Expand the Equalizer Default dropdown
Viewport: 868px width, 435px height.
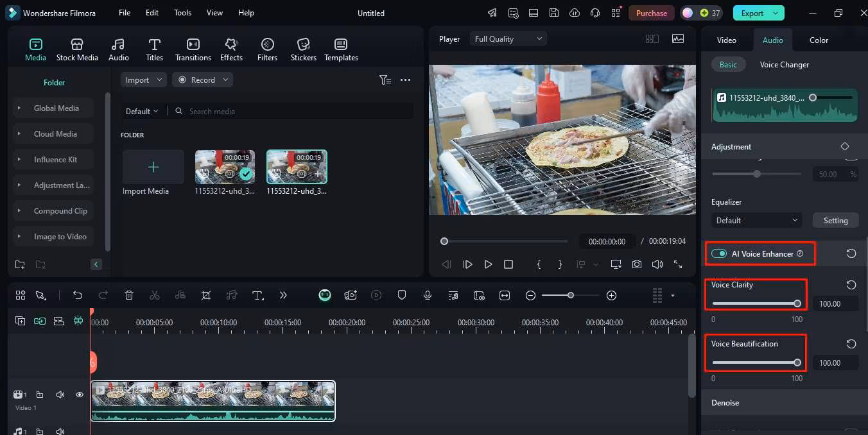coord(756,221)
